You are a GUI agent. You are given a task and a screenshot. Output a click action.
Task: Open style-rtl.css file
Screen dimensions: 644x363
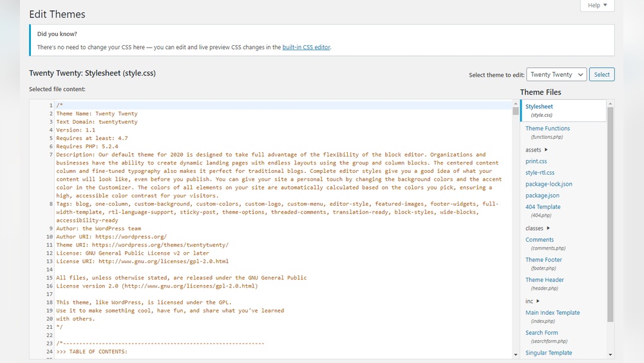click(540, 173)
